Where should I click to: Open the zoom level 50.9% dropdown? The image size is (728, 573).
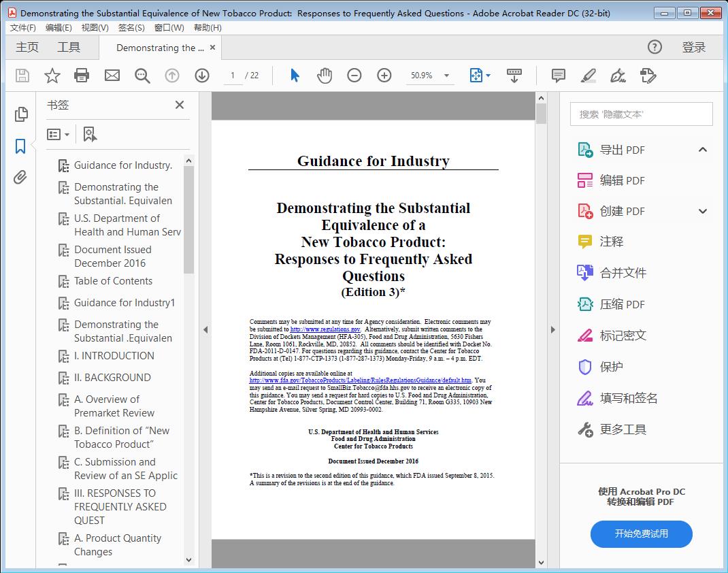click(447, 76)
